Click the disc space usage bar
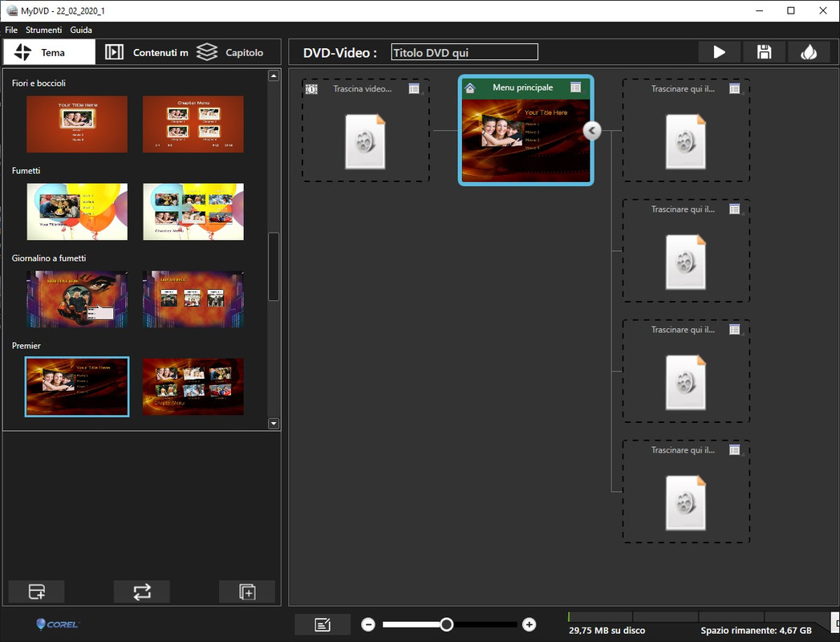 698,617
